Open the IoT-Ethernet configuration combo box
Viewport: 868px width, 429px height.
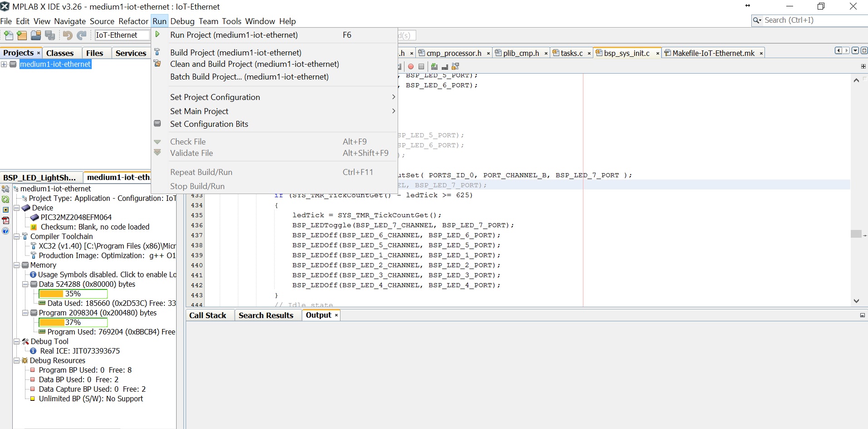pos(122,35)
